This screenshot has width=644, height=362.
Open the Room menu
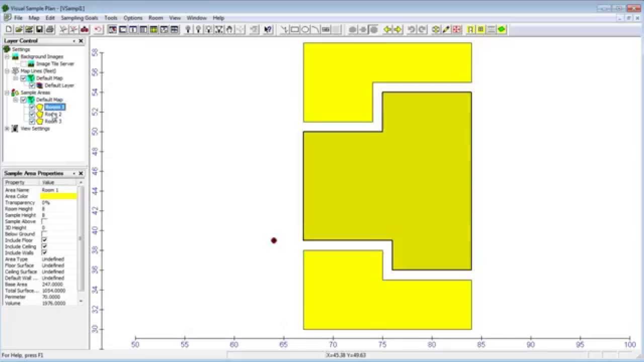pyautogui.click(x=155, y=18)
